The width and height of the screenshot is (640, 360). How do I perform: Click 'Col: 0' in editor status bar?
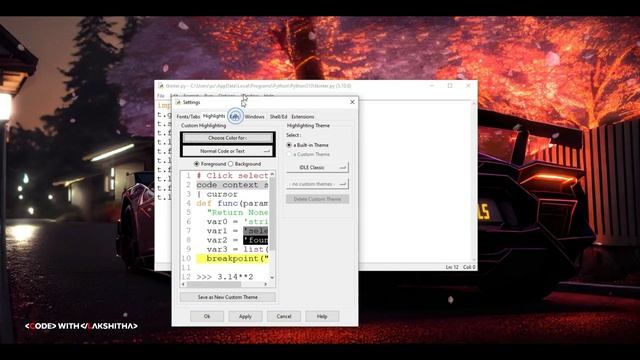[469, 267]
